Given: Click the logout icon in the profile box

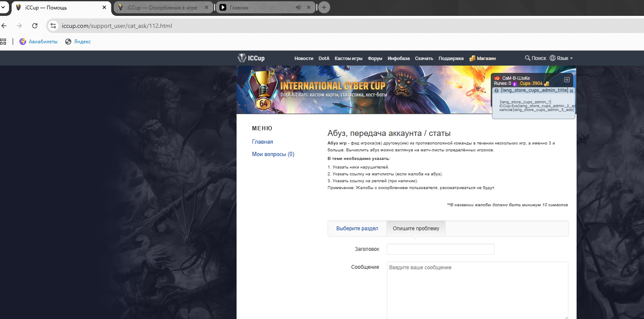Looking at the screenshot, I should click(567, 80).
